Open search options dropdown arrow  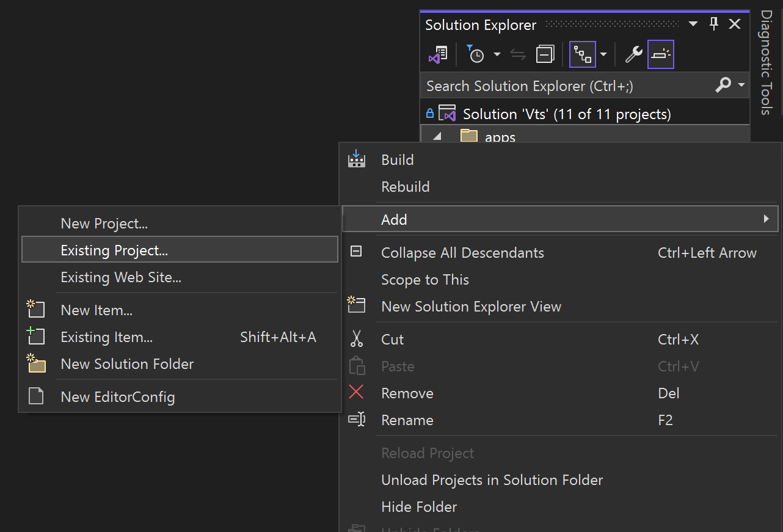point(741,85)
